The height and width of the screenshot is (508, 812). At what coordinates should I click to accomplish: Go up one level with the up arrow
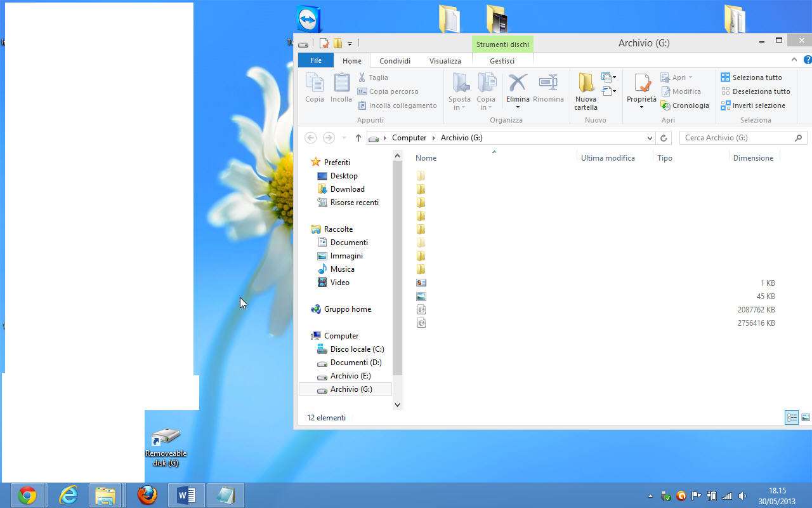coord(358,138)
